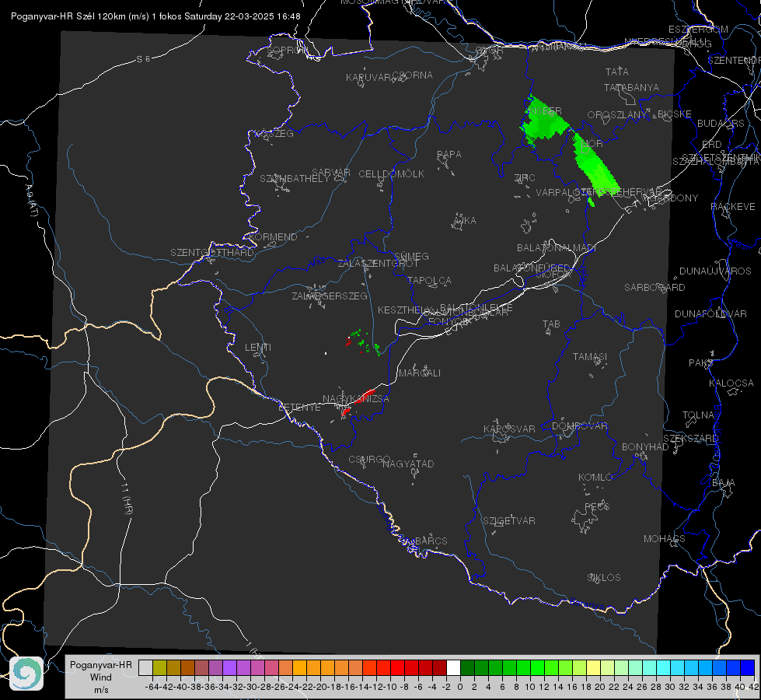Click the TOLNA city label
The width and height of the screenshot is (761, 700).
click(698, 415)
